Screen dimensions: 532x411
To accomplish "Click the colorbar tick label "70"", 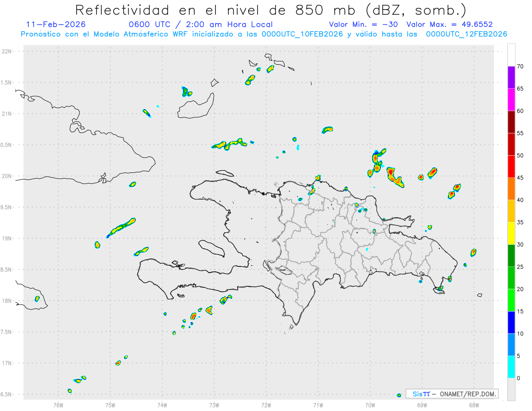I will click(520, 67).
